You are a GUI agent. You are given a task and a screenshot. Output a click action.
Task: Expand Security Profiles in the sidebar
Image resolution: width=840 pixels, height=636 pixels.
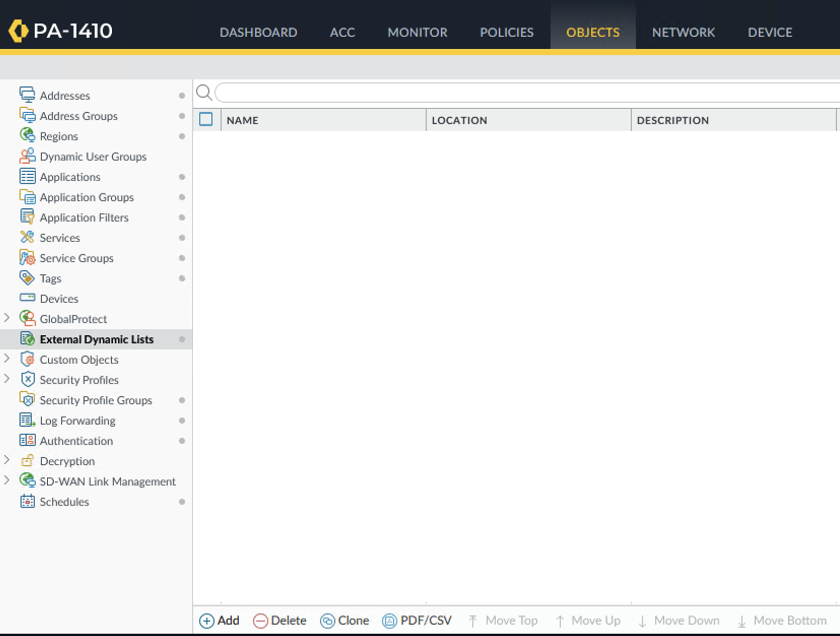[7, 379]
